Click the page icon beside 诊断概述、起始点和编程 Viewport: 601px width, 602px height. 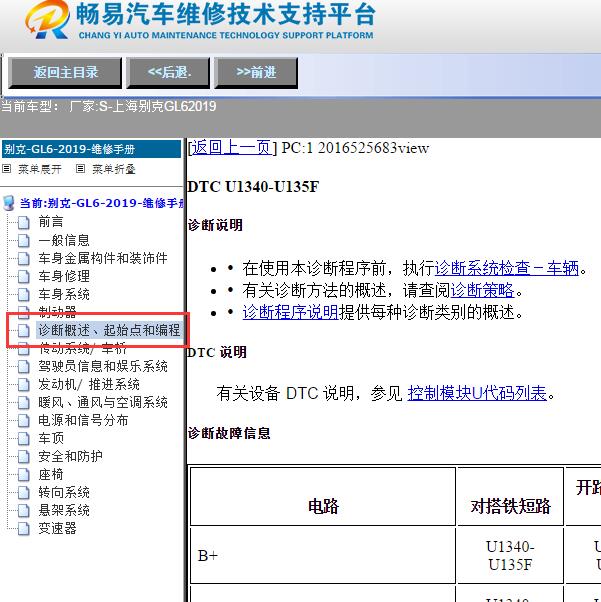24,331
